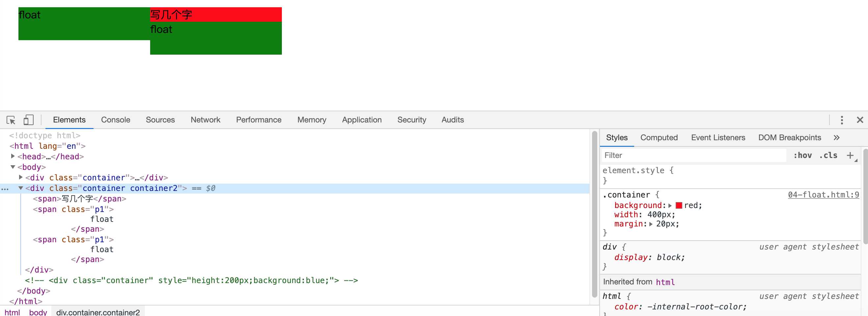This screenshot has height=316, width=868.
Task: Collapse the div container container2 node
Action: tap(21, 188)
